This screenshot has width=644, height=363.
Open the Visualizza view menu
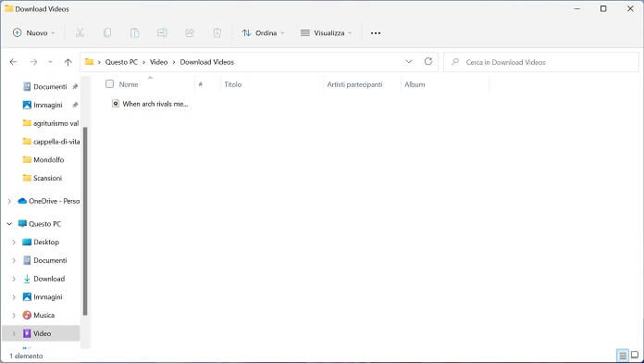(327, 33)
